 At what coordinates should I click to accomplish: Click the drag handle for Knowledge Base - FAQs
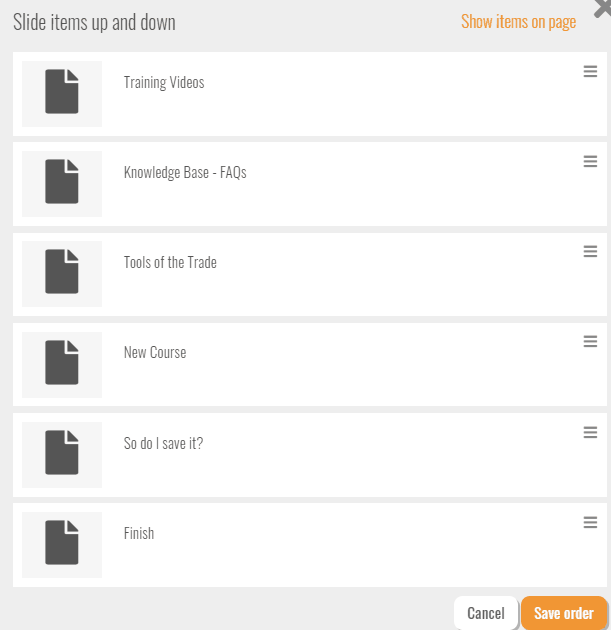[590, 162]
